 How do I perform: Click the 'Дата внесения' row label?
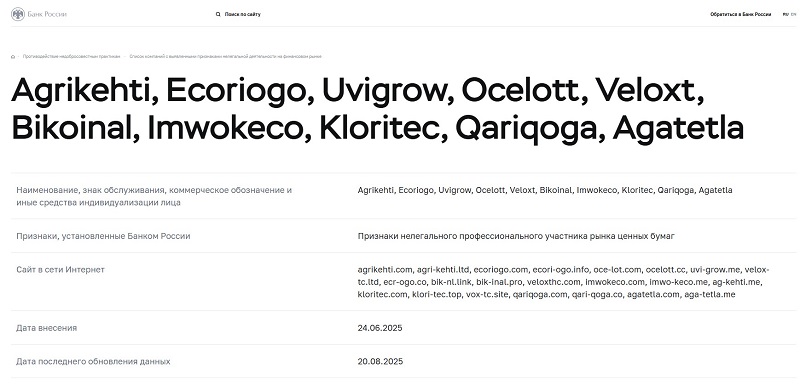click(46, 328)
